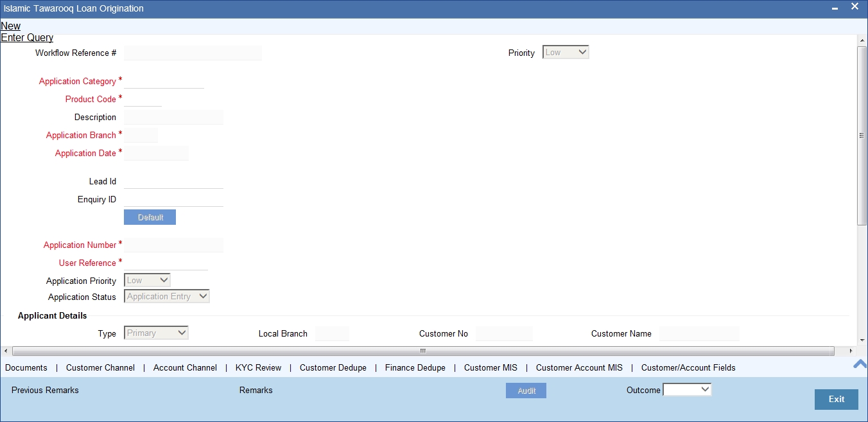Expand the bottom panel chevron arrow
Screen dimensions: 868x422
click(x=860, y=364)
